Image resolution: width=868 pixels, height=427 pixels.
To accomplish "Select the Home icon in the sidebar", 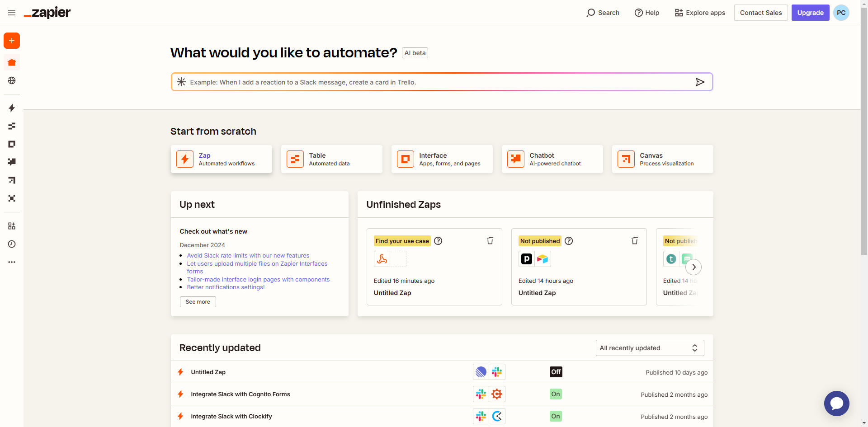I will coord(11,62).
